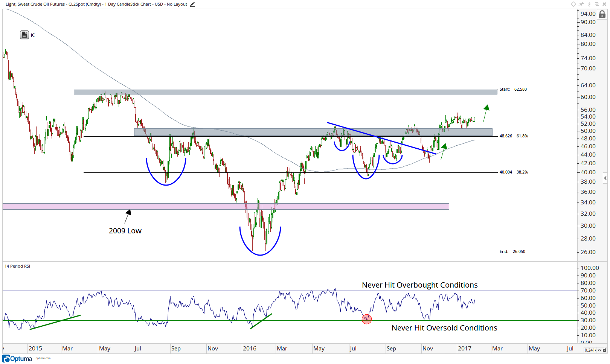610x364 pixels.
Task: Expand the side panel arrow on the right edge
Action: [605, 178]
